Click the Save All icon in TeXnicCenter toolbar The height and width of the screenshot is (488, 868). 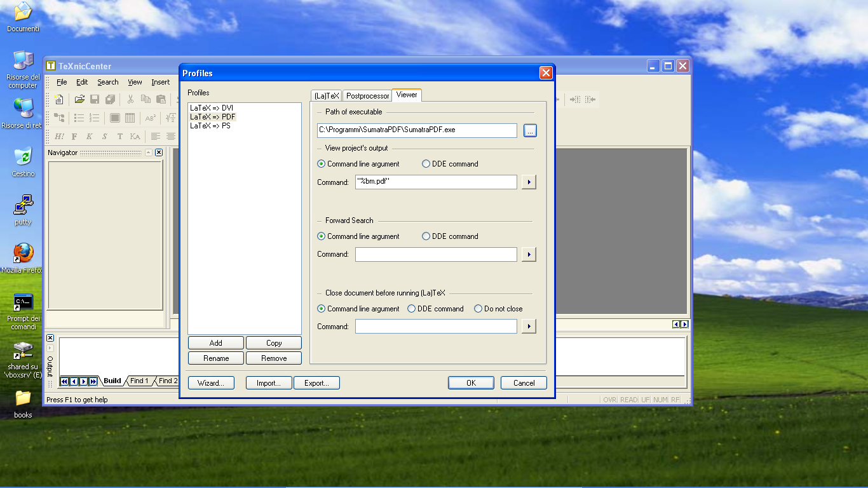[111, 99]
